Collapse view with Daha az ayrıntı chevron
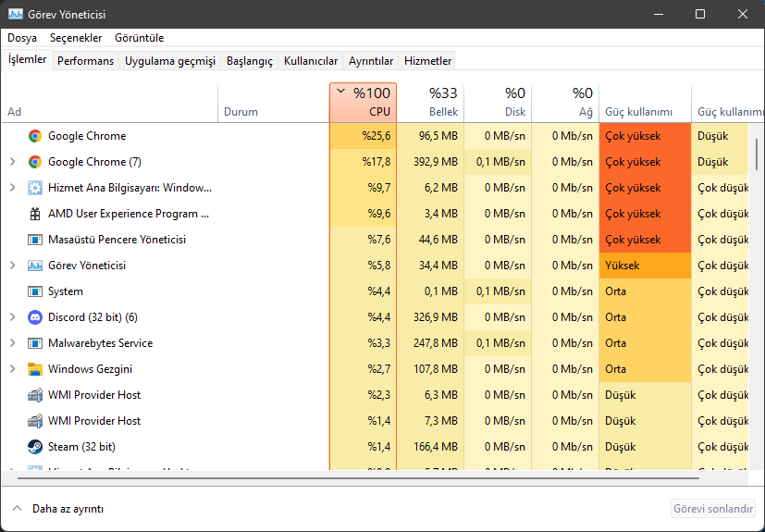 tap(17, 509)
